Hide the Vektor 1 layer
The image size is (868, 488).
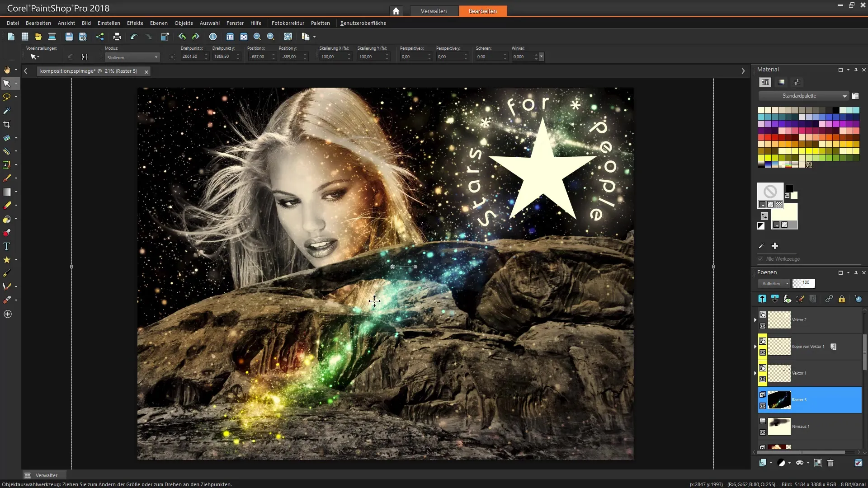763,379
